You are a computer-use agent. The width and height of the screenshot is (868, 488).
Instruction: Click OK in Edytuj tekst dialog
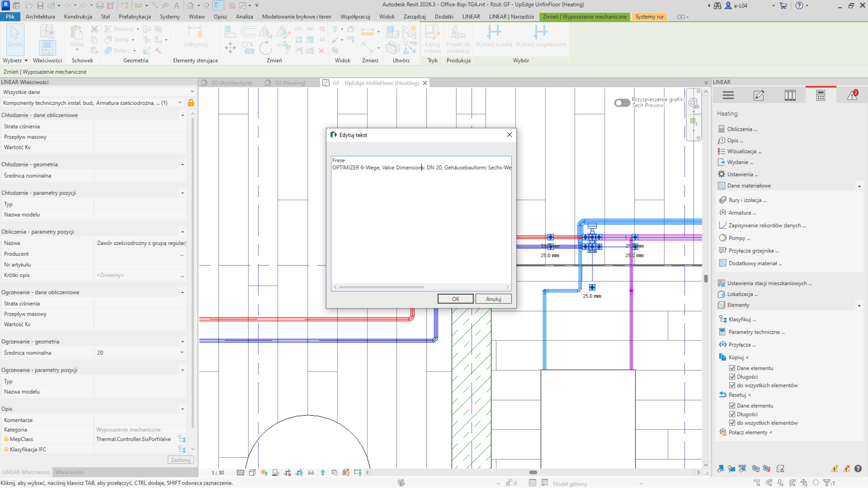point(455,299)
